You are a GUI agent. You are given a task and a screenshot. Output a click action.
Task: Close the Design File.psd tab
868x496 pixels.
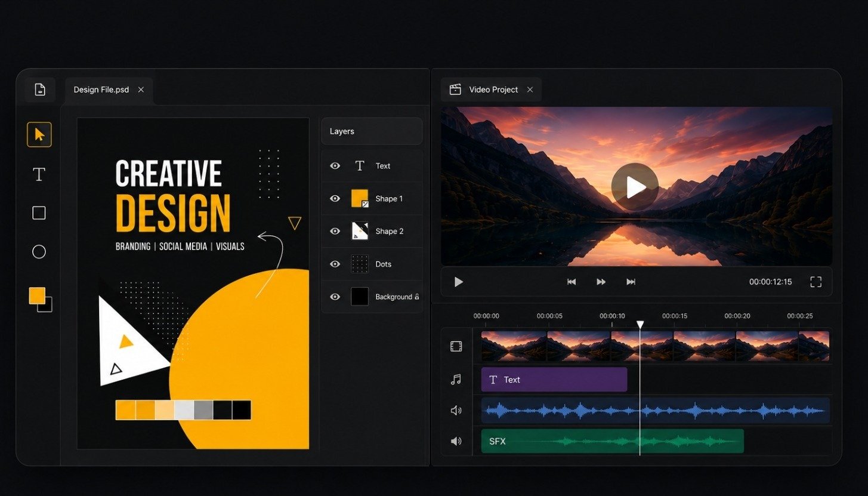click(x=141, y=90)
